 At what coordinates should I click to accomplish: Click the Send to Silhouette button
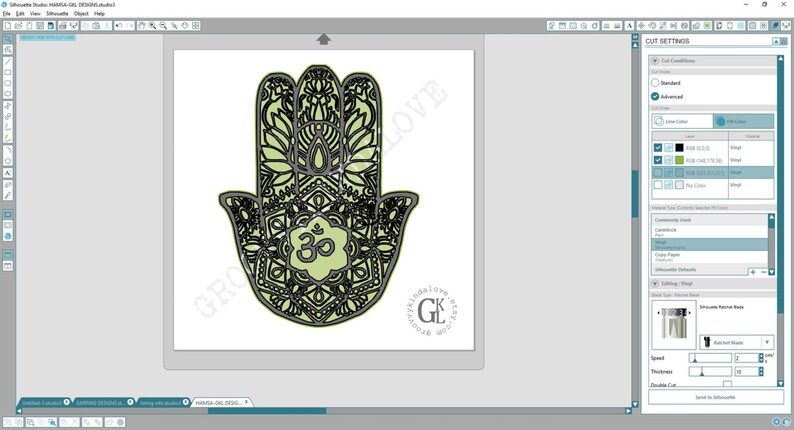click(x=715, y=397)
